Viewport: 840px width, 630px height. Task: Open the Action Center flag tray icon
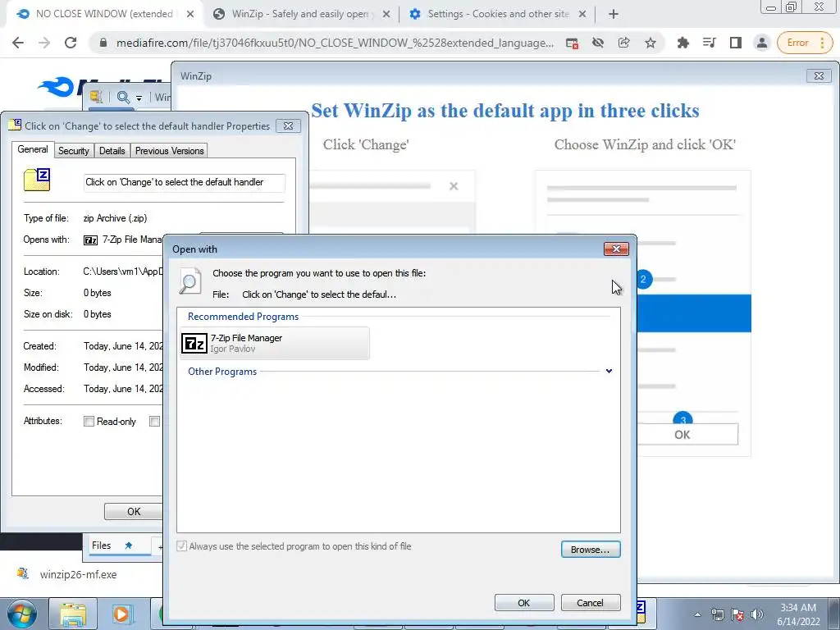[x=737, y=614]
